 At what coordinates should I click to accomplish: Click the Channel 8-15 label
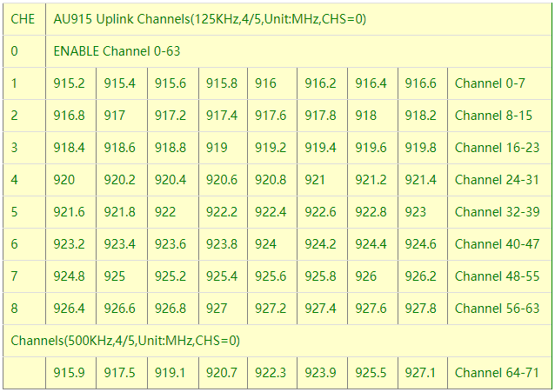[493, 116]
